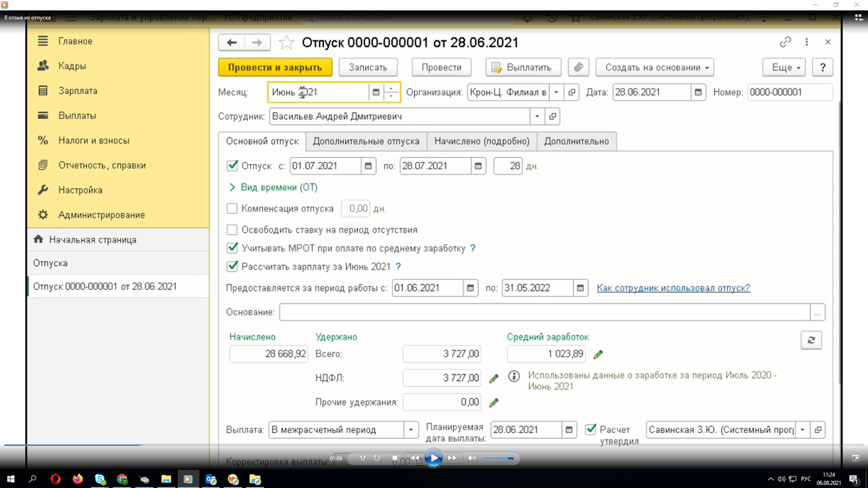This screenshot has width=868, height=488.
Task: Open calendar for work period start 01.06.2021
Action: pos(471,288)
